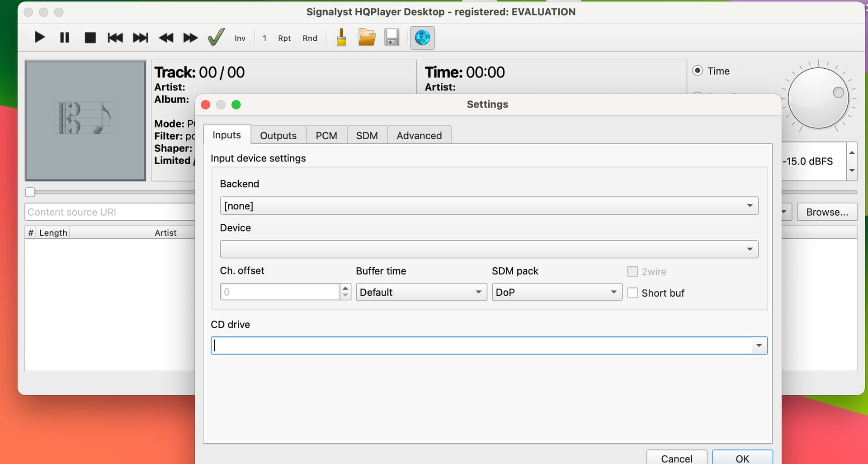
Task: Click the album art cover placeholder
Action: pyautogui.click(x=85, y=120)
